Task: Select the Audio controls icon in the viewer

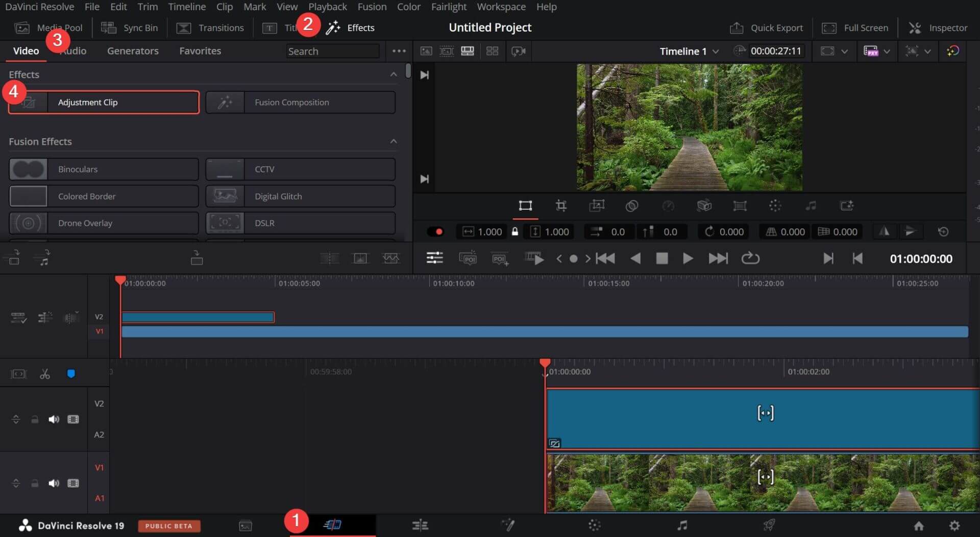Action: (x=811, y=206)
